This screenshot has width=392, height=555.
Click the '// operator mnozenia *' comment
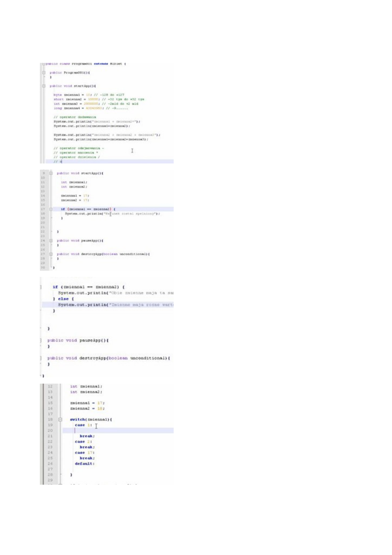[76, 153]
